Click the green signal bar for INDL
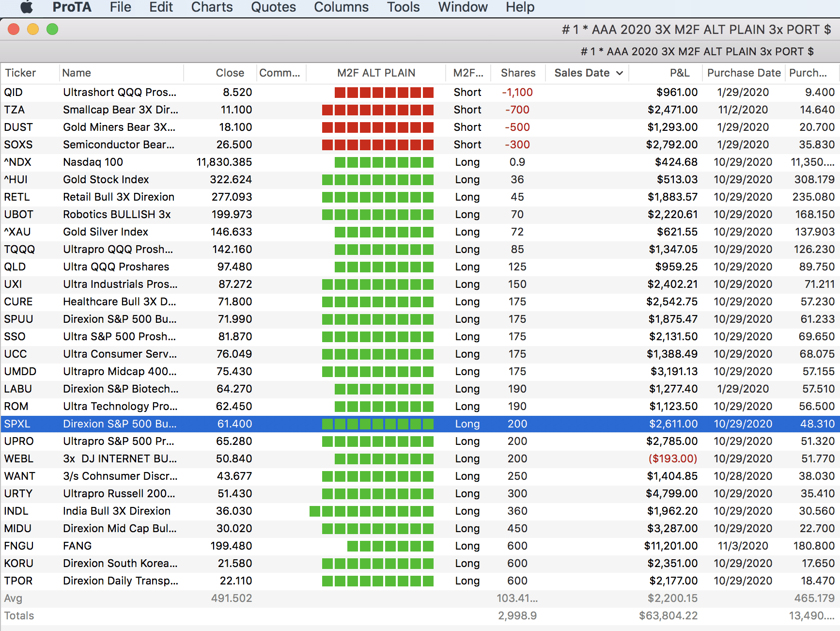The image size is (840, 631). [x=371, y=511]
